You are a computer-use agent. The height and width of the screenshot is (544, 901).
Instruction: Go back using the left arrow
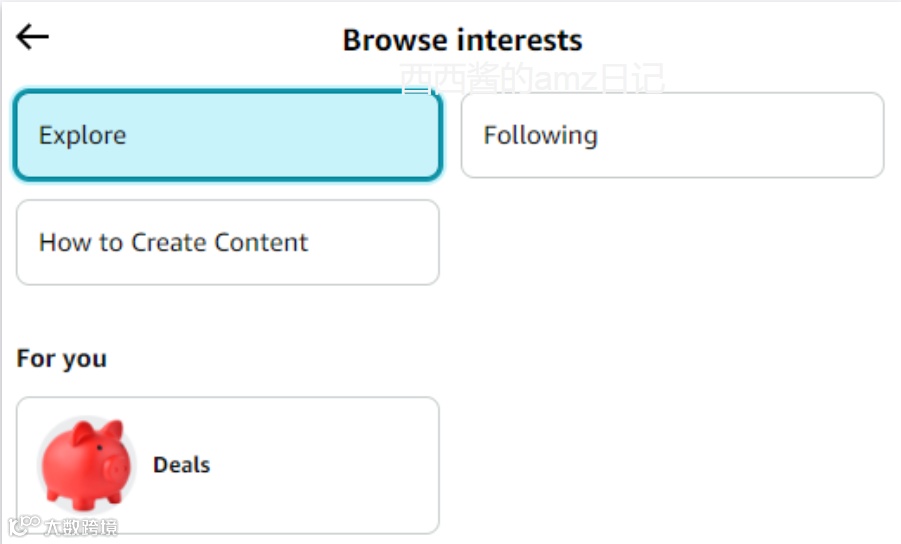[33, 37]
